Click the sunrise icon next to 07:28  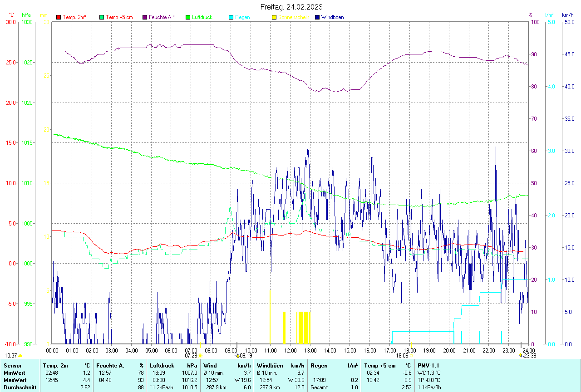pyautogui.click(x=200, y=356)
